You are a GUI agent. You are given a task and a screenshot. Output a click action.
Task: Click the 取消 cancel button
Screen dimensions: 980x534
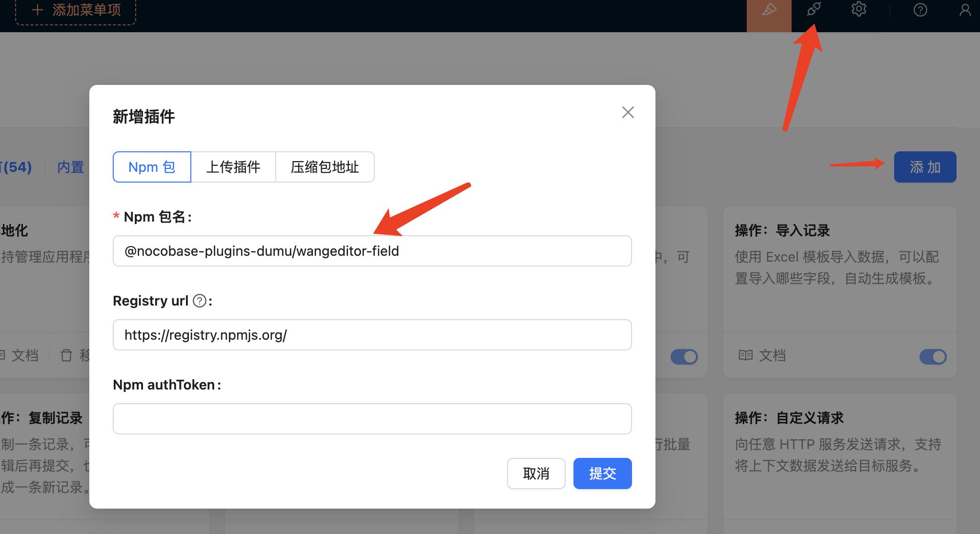(536, 473)
